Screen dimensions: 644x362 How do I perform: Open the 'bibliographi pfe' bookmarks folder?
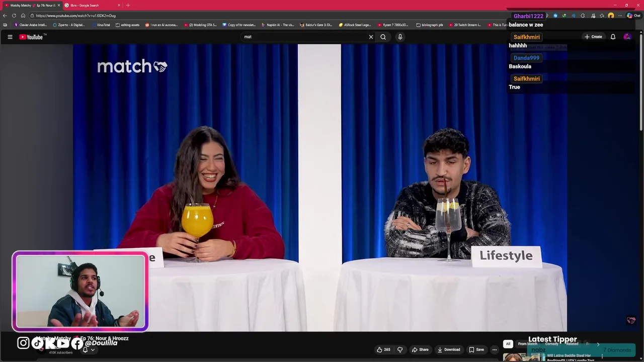(x=430, y=25)
